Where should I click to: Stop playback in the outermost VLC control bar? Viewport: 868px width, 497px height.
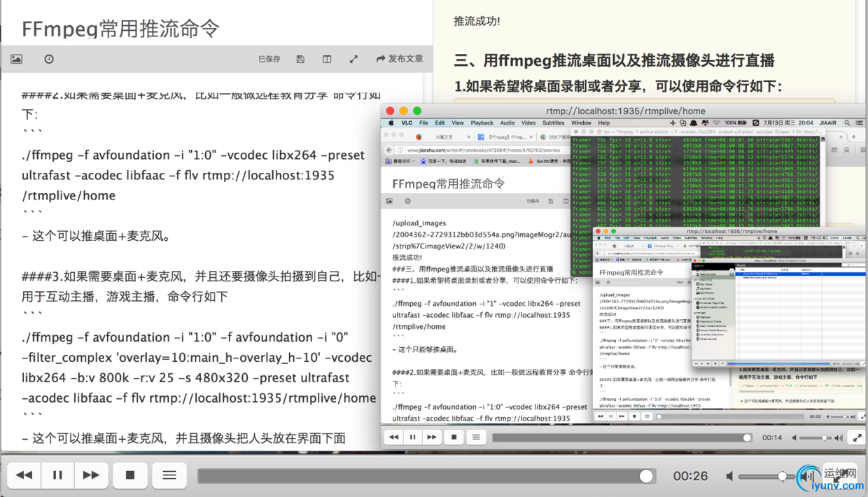(x=130, y=475)
